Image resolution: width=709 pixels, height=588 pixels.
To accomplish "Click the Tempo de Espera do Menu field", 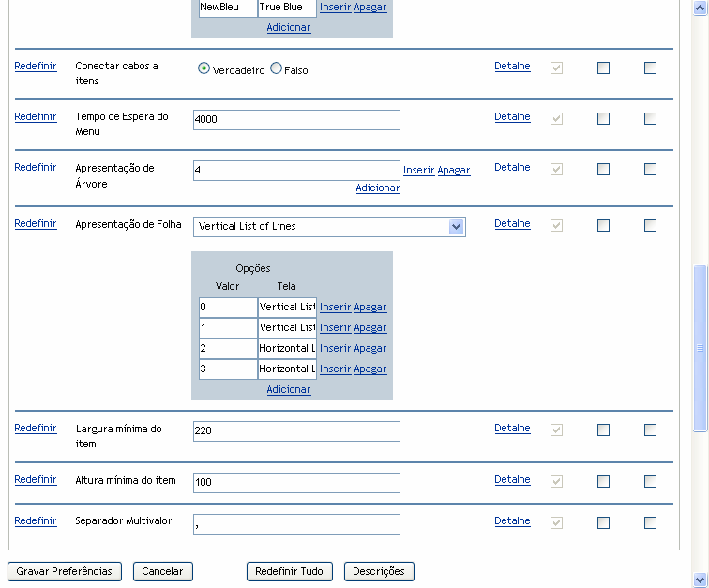I will pos(296,120).
